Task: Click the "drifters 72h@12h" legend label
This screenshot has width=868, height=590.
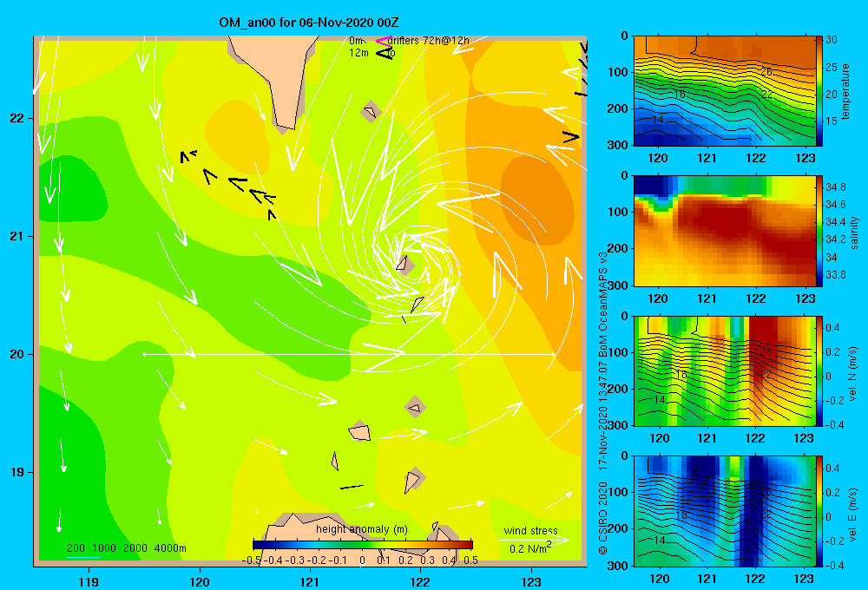Action: (428, 41)
